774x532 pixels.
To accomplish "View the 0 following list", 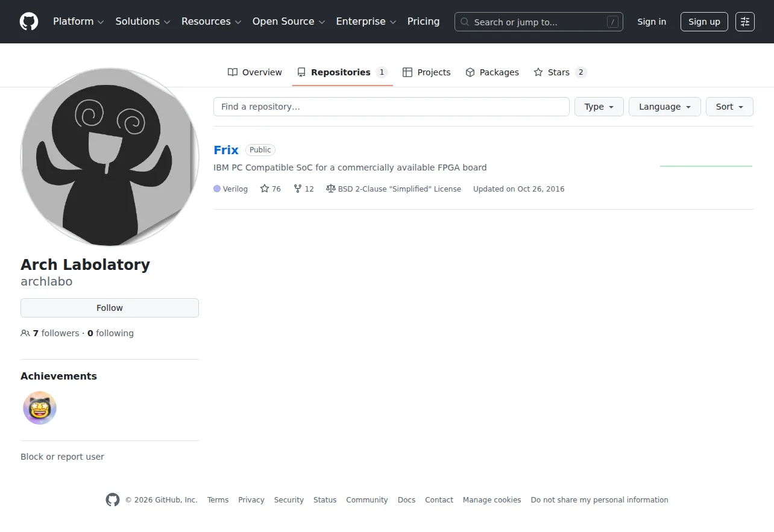I will tap(110, 333).
